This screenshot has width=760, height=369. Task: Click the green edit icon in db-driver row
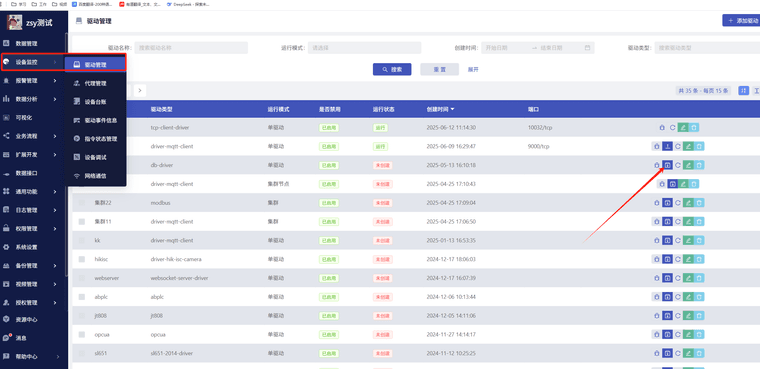tap(688, 165)
